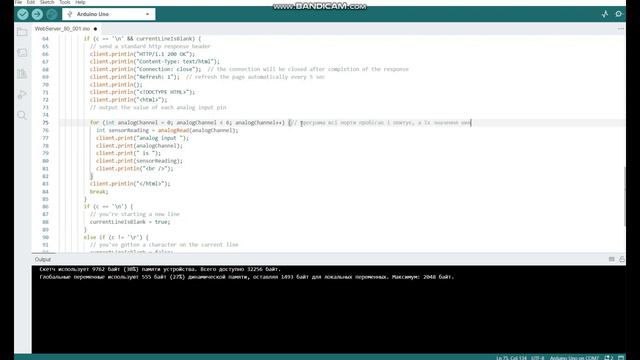Toggle the bottom panel icon in status bar
The width and height of the screenshot is (640, 360).
click(x=621, y=358)
